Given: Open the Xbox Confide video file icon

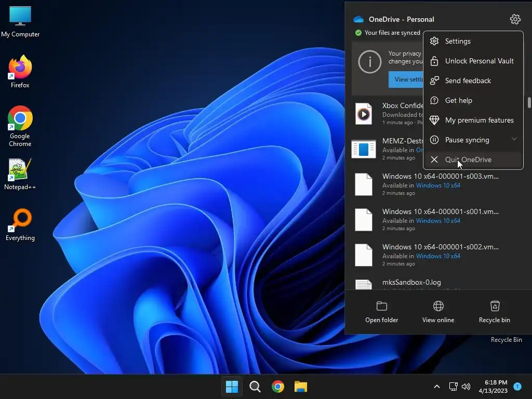Looking at the screenshot, I should coord(363,114).
